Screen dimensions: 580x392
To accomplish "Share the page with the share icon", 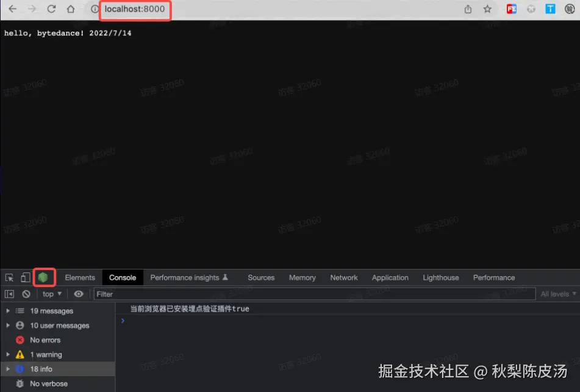I will [x=468, y=9].
